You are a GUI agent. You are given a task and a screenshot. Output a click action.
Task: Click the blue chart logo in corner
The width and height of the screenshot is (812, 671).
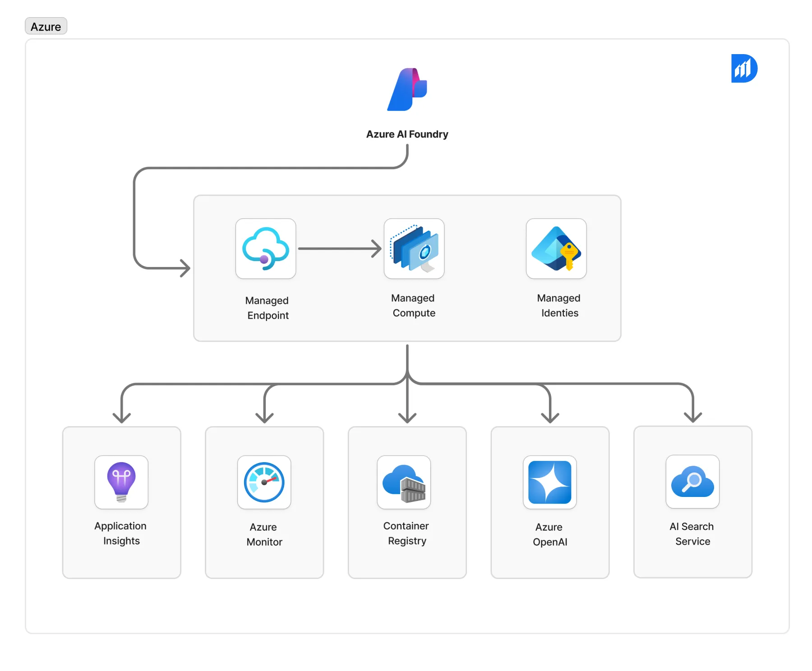coord(744,69)
